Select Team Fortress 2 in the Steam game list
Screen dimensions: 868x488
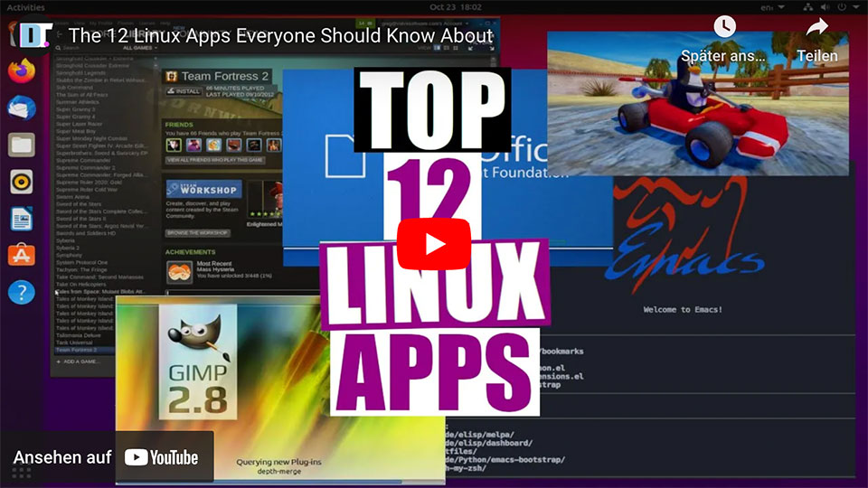coord(84,350)
